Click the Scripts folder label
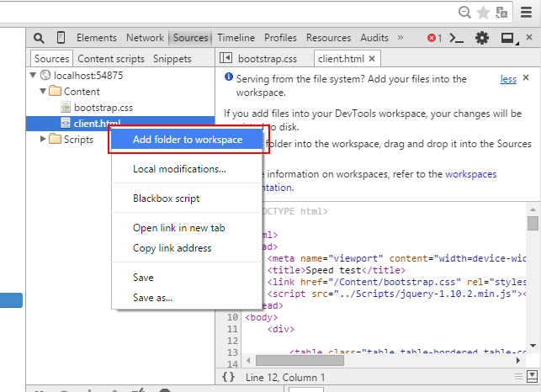The height and width of the screenshot is (392, 541). [78, 140]
